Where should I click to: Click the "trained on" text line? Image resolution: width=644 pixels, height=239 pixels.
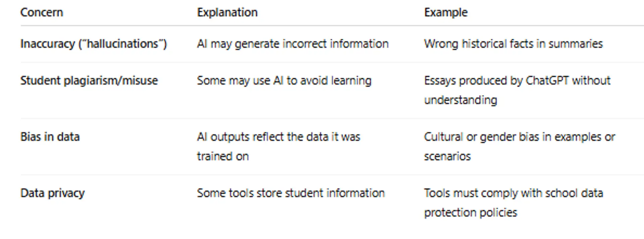[x=223, y=156]
